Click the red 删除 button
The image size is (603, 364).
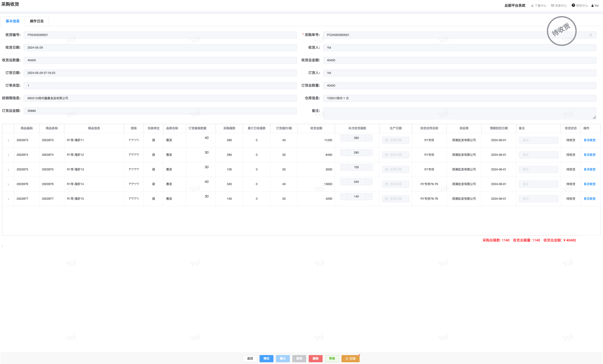[315, 359]
